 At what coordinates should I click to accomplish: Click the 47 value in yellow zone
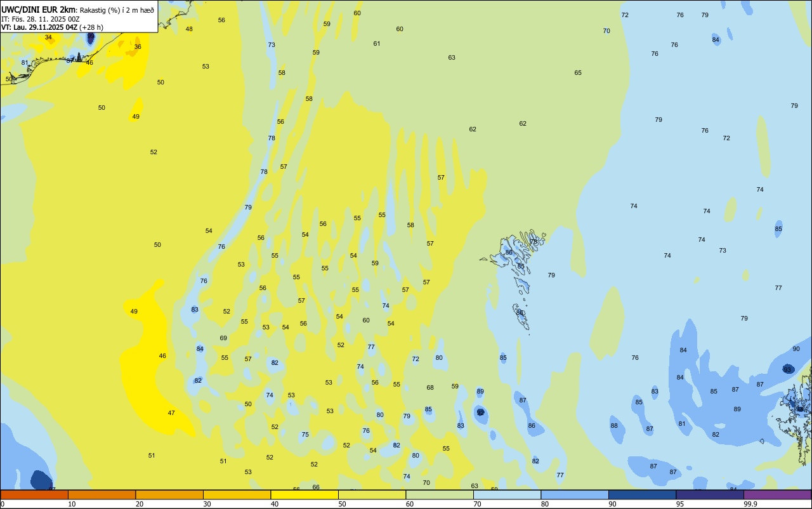[x=171, y=413]
